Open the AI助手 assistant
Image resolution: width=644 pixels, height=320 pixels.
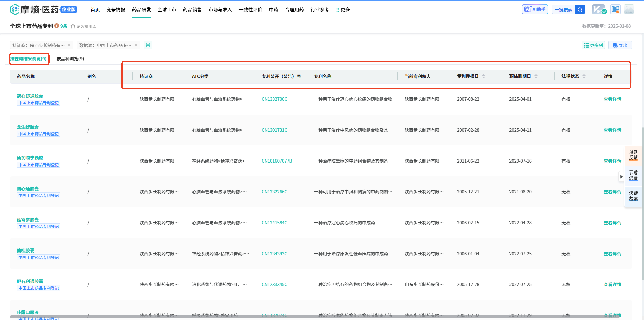coord(535,9)
